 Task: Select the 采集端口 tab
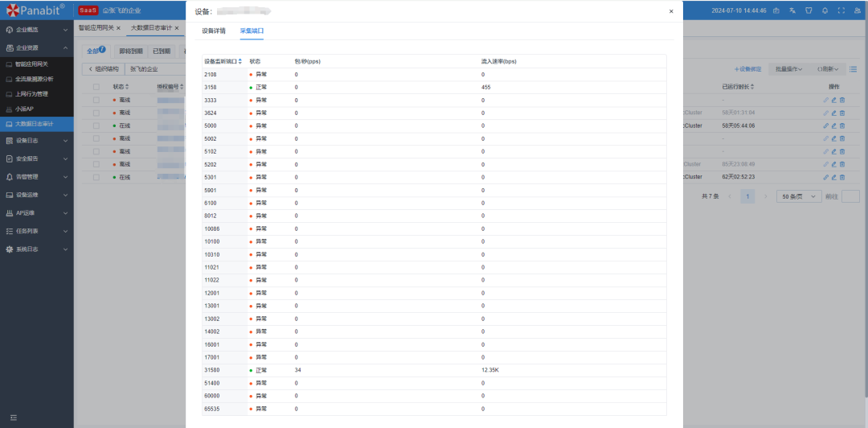click(252, 31)
